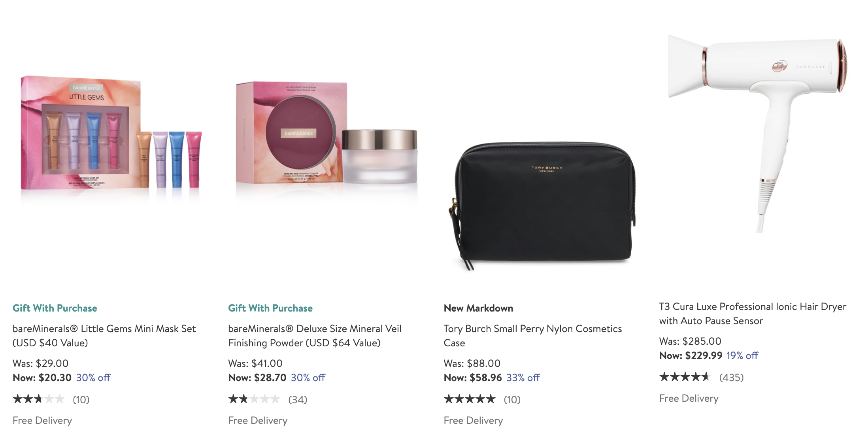Click the New Markdown label

[478, 308]
